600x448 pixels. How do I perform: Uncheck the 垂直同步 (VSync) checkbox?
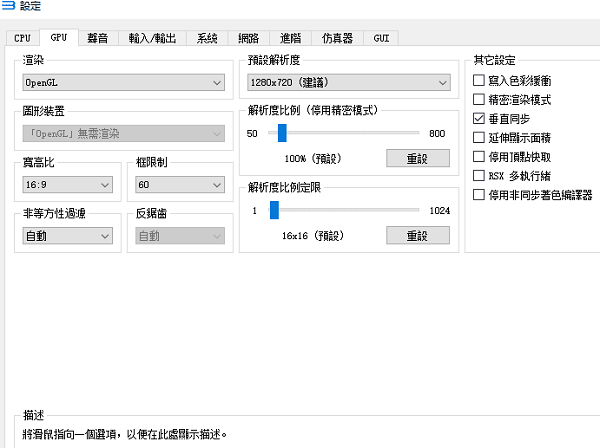(x=479, y=118)
